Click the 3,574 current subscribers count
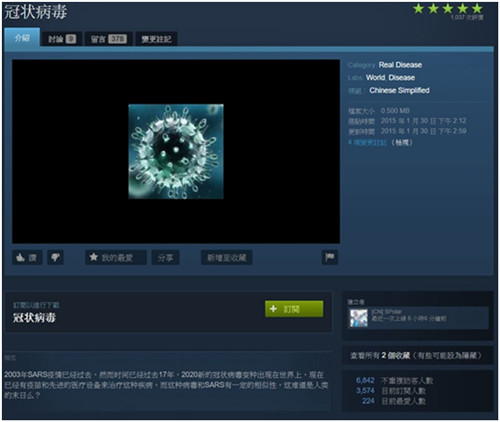The width and height of the screenshot is (500, 422). pyautogui.click(x=365, y=391)
